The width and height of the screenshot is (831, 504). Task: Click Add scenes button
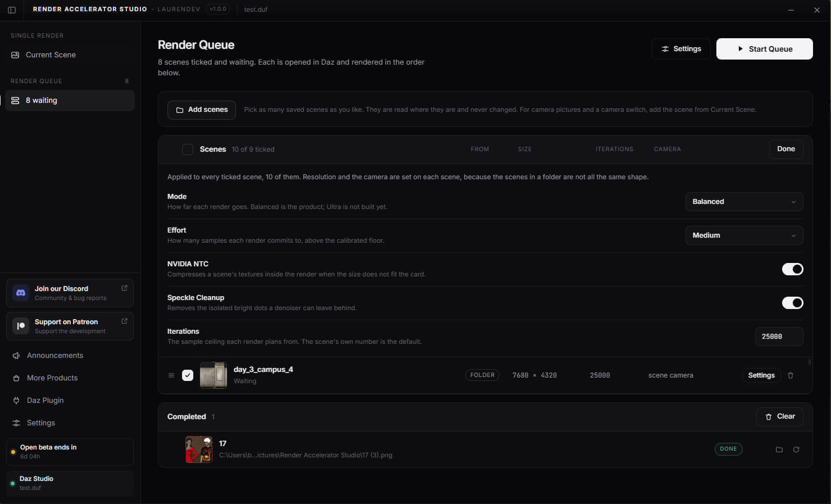202,110
